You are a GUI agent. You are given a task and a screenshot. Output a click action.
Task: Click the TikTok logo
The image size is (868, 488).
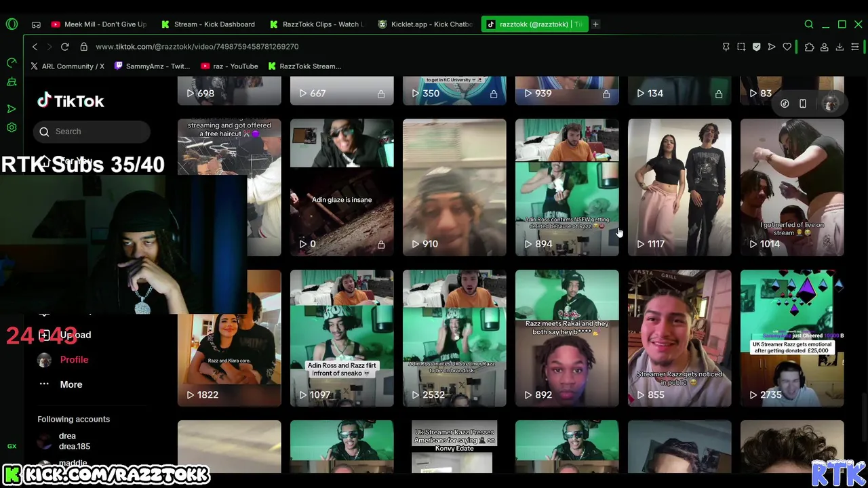pyautogui.click(x=71, y=101)
